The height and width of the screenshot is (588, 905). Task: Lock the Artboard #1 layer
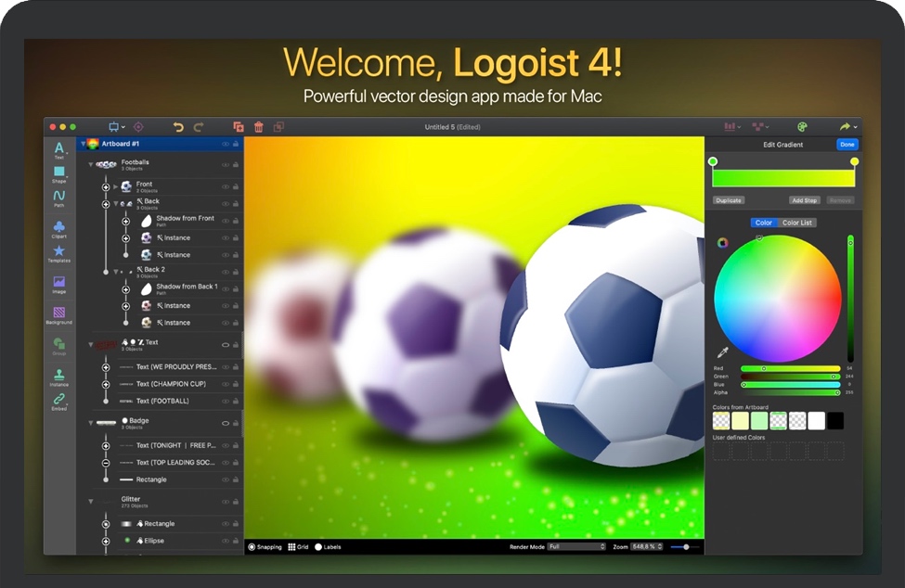(x=236, y=144)
